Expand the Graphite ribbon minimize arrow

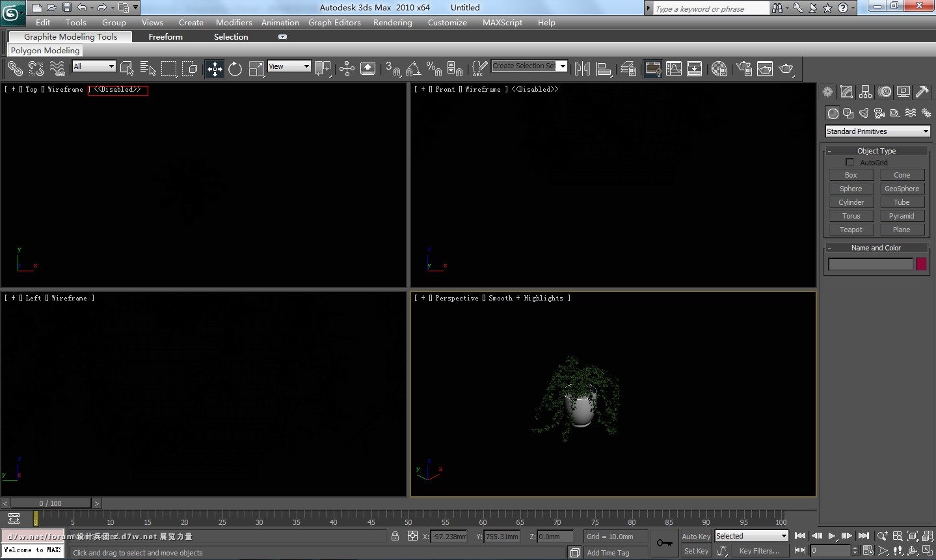pos(282,37)
